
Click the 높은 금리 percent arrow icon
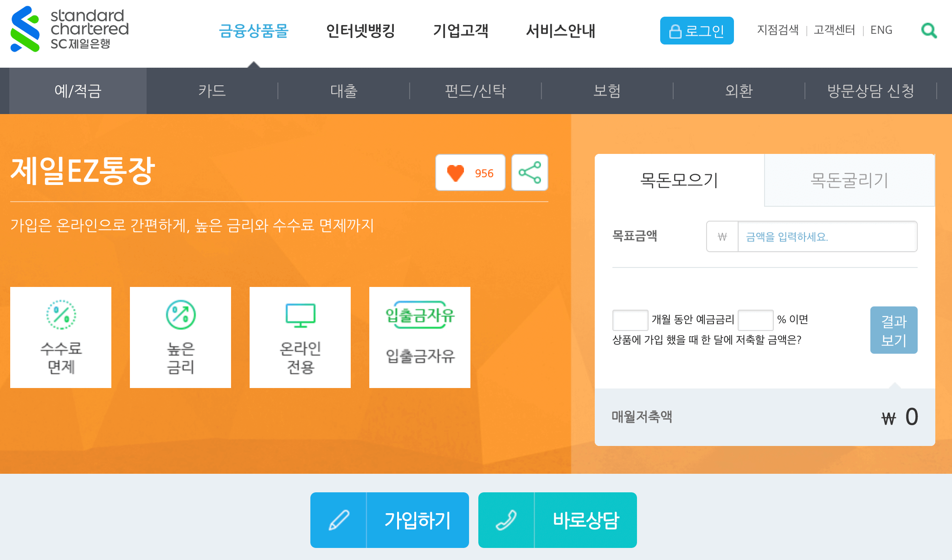(180, 315)
